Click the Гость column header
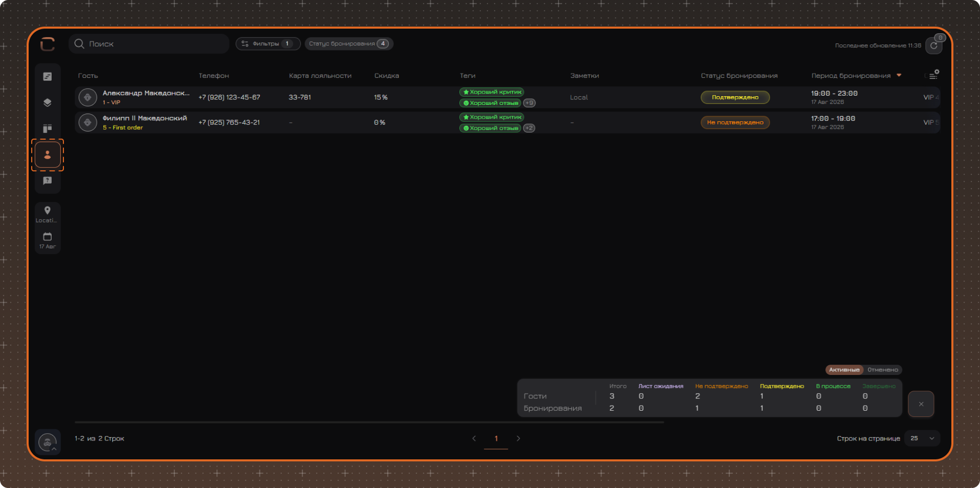Screen dimensions: 980x488 (88, 76)
